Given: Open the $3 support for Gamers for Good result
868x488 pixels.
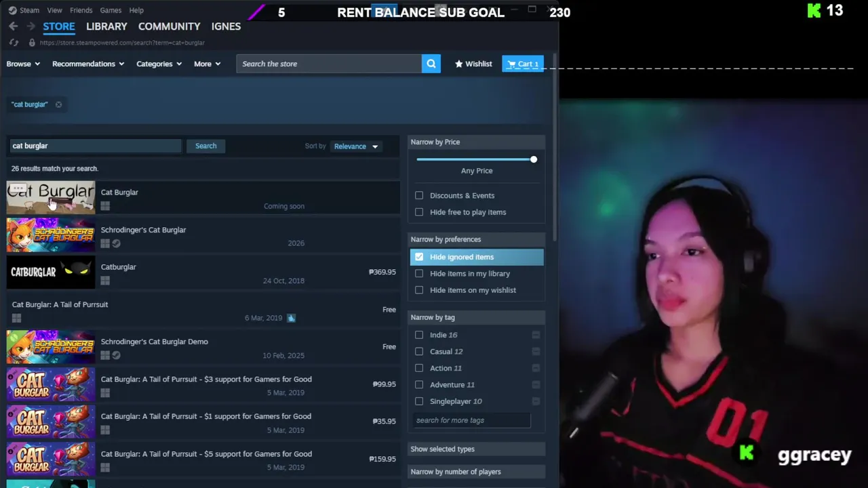Looking at the screenshot, I should coord(203,385).
